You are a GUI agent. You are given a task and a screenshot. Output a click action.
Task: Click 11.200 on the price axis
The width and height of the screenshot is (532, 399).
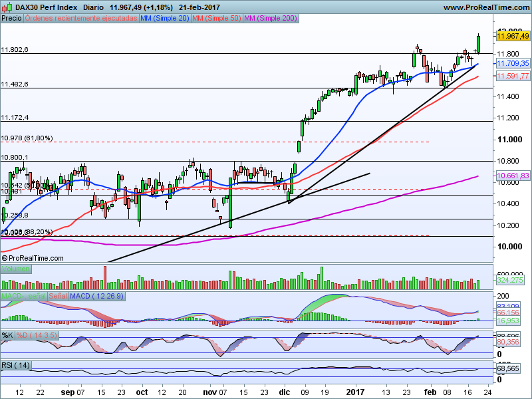508,118
